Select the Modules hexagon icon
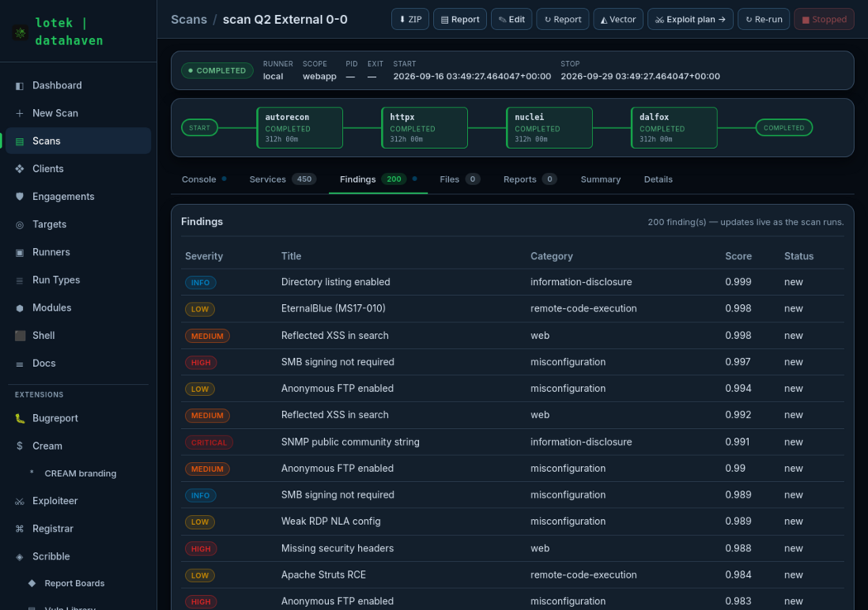This screenshot has height=610, width=868. [19, 307]
